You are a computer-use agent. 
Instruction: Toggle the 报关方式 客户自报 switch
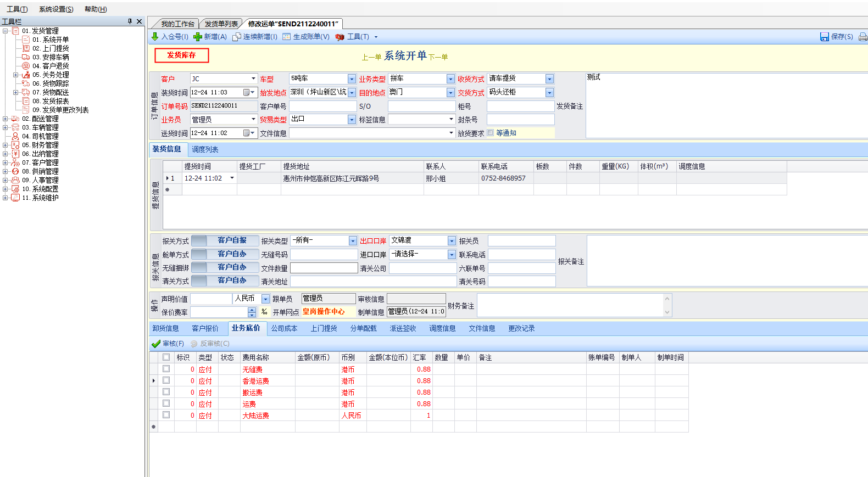tap(199, 240)
